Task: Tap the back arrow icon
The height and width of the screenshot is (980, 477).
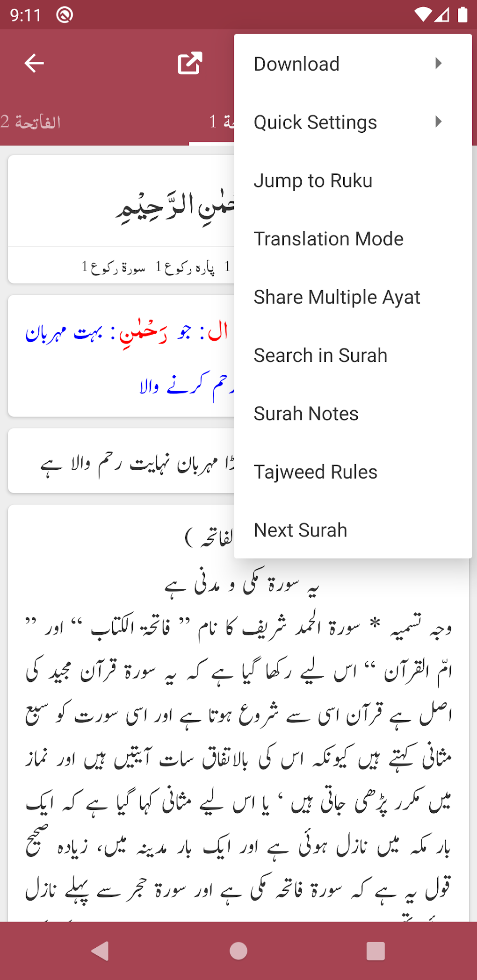Action: click(x=34, y=63)
